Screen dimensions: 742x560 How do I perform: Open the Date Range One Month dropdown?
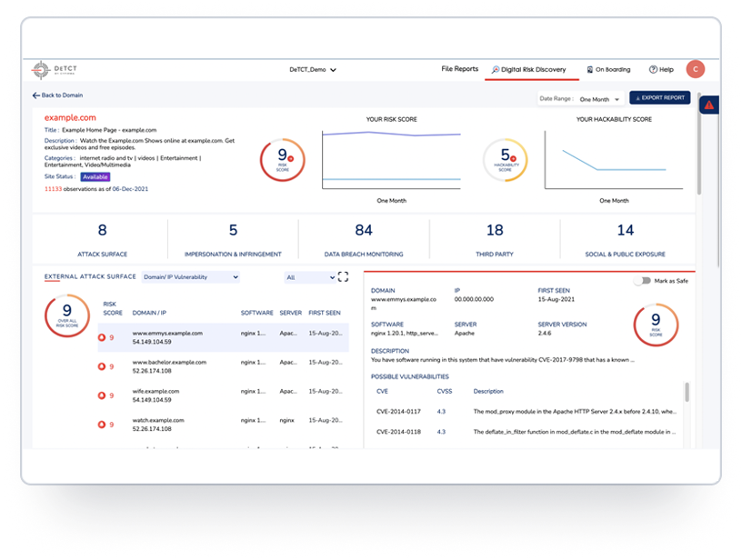(599, 99)
